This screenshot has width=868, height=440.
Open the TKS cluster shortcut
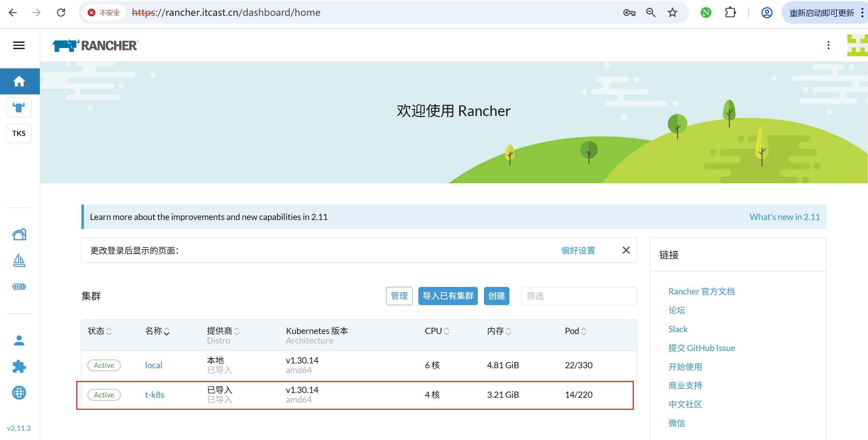coord(19,133)
